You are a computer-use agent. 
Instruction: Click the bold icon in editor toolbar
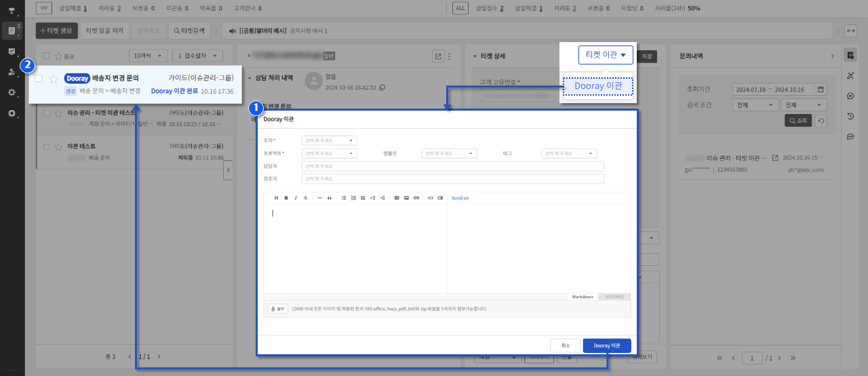click(x=286, y=198)
